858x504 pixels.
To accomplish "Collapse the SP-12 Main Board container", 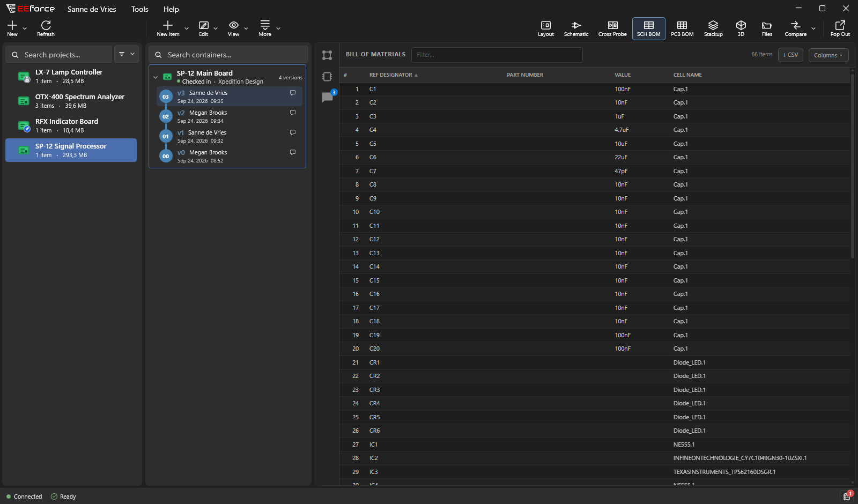I will click(x=156, y=77).
